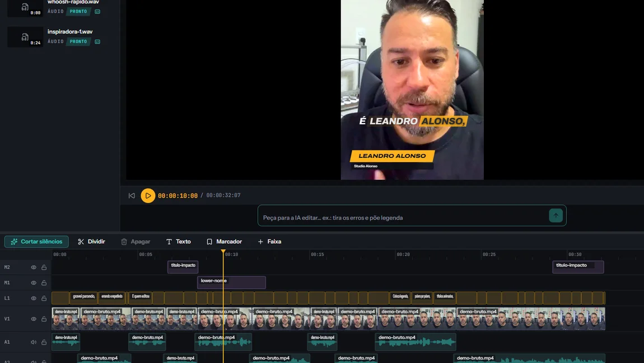Mute the A1 audio track

point(34,342)
